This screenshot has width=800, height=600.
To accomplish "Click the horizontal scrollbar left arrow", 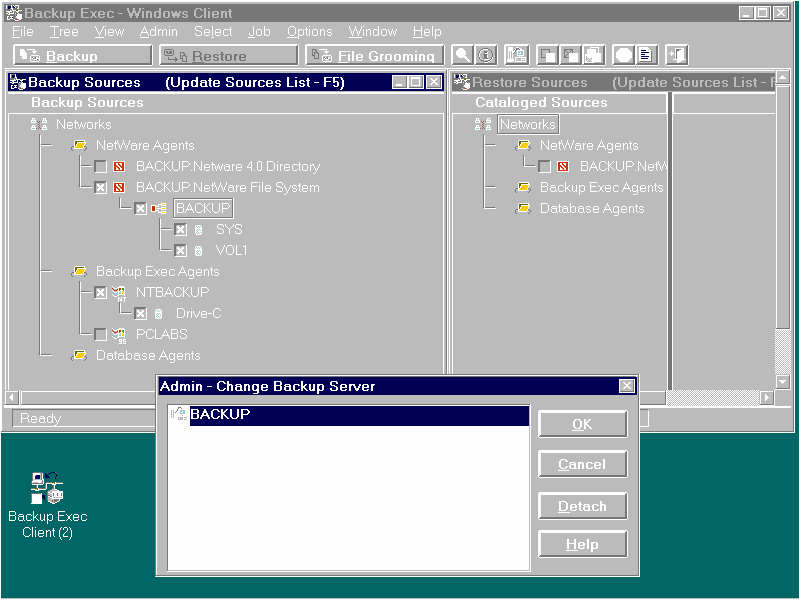I will [x=12, y=397].
